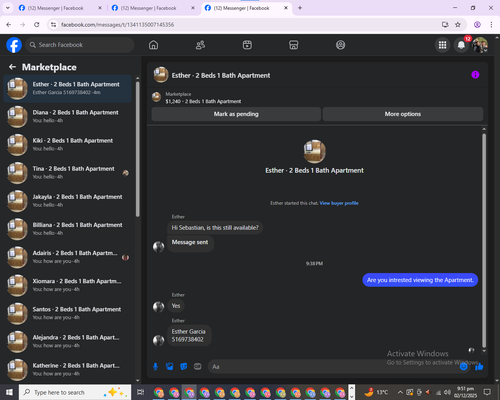The height and width of the screenshot is (400, 500).
Task: Click the choose sticker icon
Action: 184,367
